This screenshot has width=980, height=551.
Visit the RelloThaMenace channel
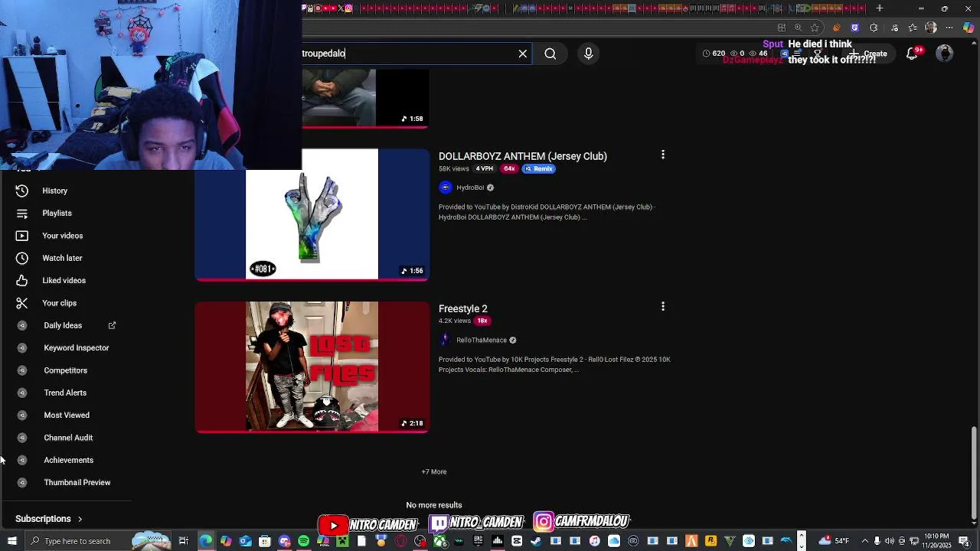482,340
